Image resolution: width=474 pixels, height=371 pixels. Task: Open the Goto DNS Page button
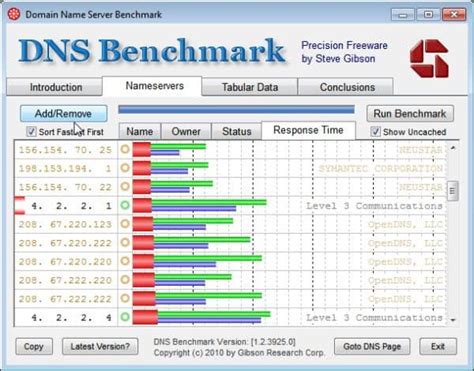[x=372, y=347]
